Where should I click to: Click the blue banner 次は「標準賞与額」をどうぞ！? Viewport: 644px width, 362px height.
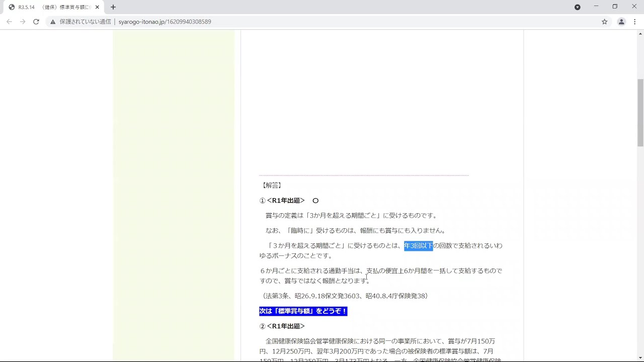tap(303, 311)
